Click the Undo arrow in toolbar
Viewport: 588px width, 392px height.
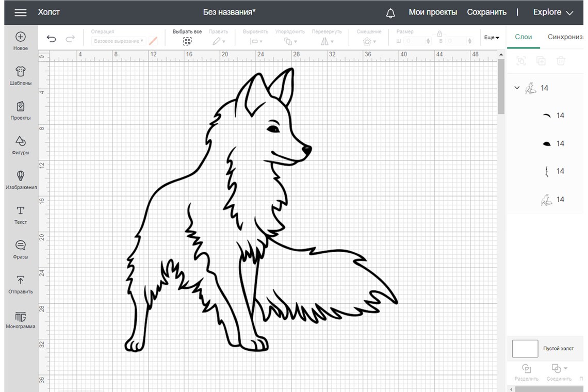(52, 38)
